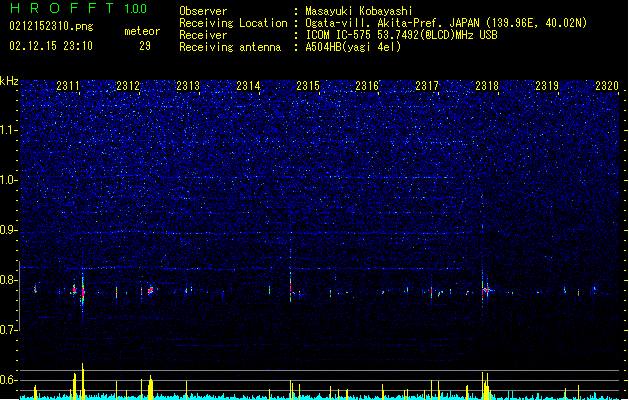Click the 1.1 kHz axis label

(x=8, y=130)
